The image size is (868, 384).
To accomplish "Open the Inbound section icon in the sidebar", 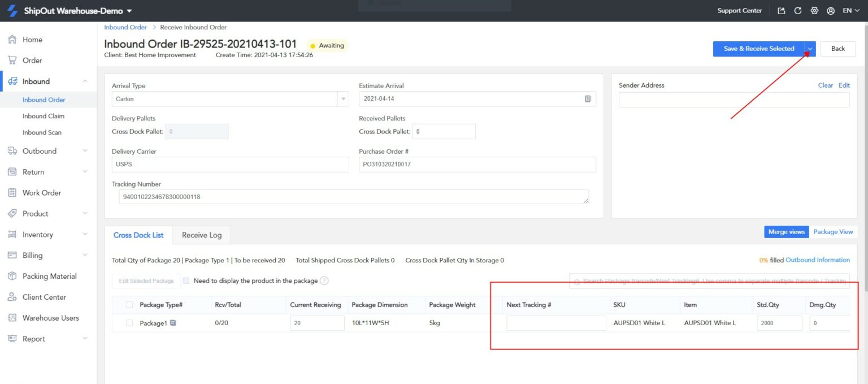I will coord(12,81).
